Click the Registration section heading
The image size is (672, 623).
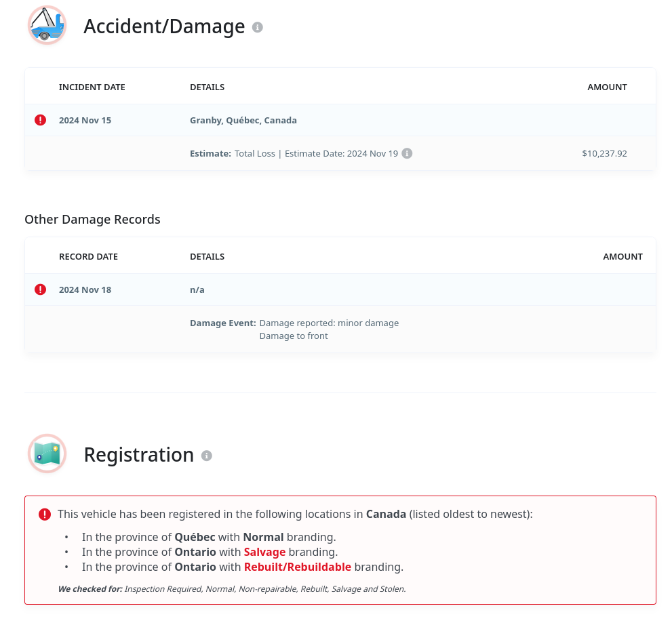click(x=138, y=455)
